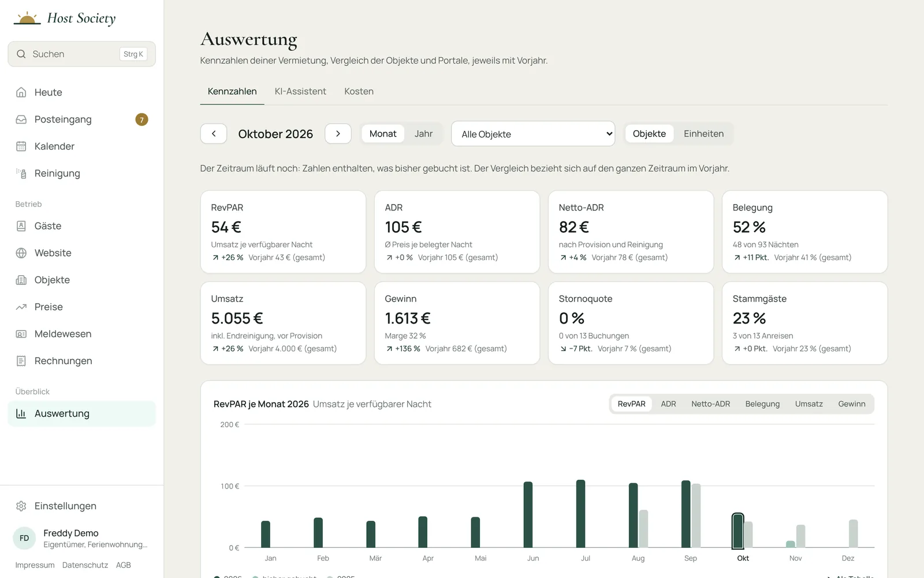This screenshot has width=924, height=578.
Task: Focus the Suchen search field
Action: 81,54
